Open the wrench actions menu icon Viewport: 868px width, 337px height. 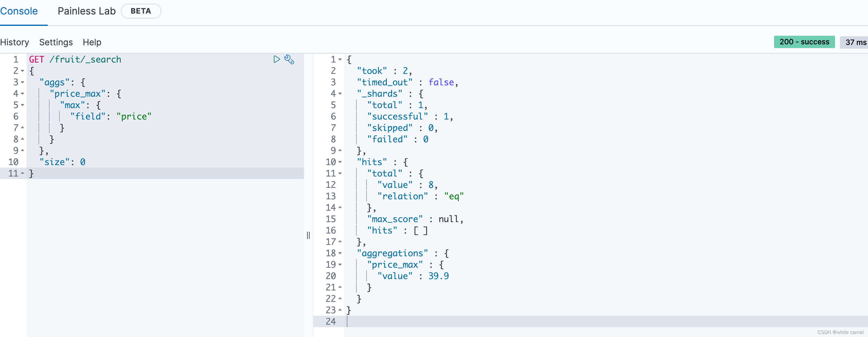(x=290, y=60)
